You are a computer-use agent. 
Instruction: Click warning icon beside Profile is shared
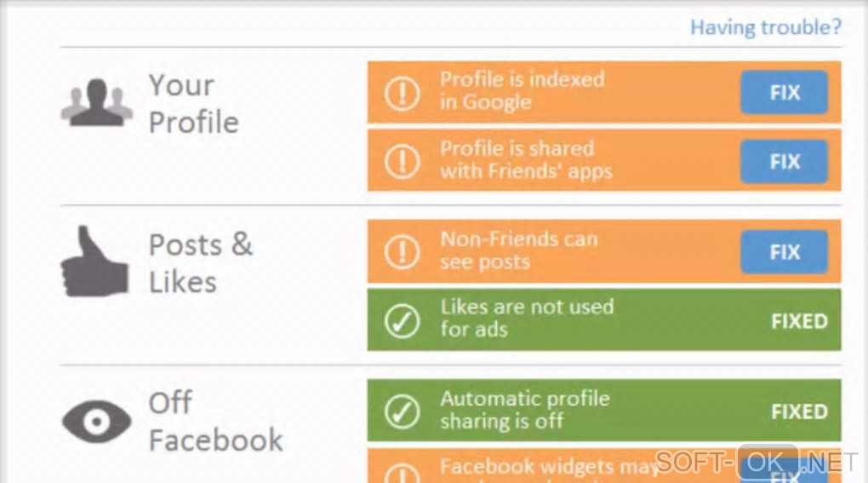pyautogui.click(x=402, y=160)
